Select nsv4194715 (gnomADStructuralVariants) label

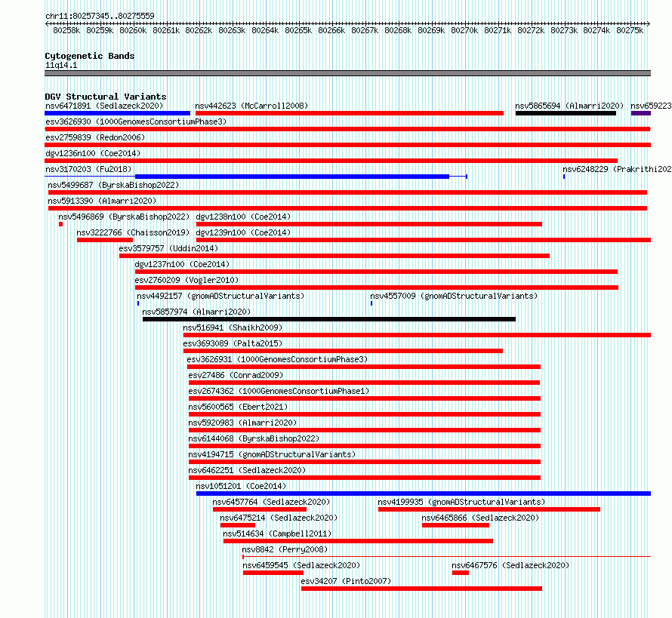click(272, 454)
